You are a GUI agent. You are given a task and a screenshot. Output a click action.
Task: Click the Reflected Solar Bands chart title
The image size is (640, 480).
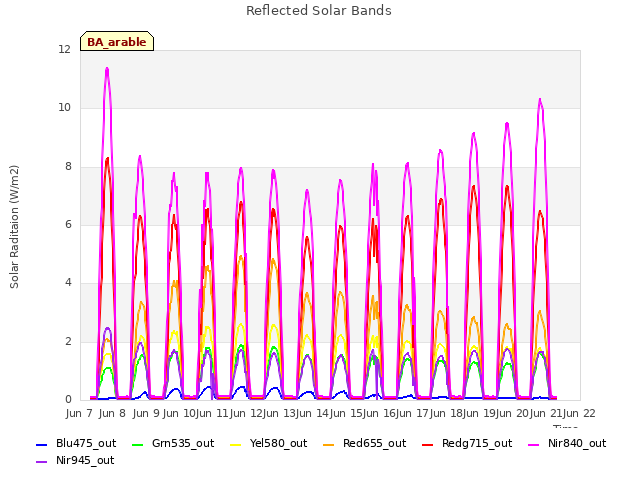tap(319, 11)
